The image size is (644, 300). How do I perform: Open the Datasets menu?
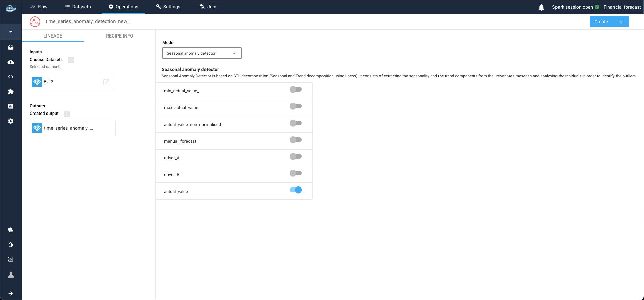click(78, 7)
